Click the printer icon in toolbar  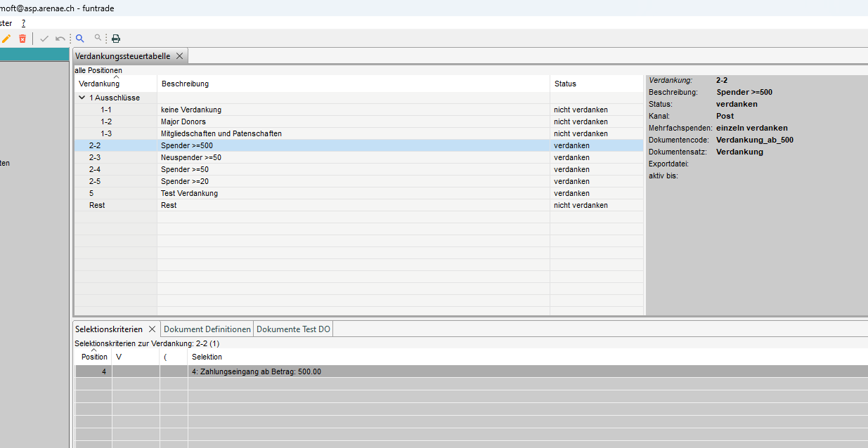pos(116,39)
